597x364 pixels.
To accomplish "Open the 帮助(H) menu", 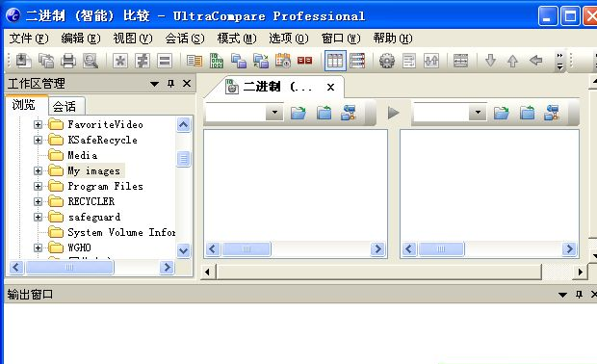I will pos(393,39).
